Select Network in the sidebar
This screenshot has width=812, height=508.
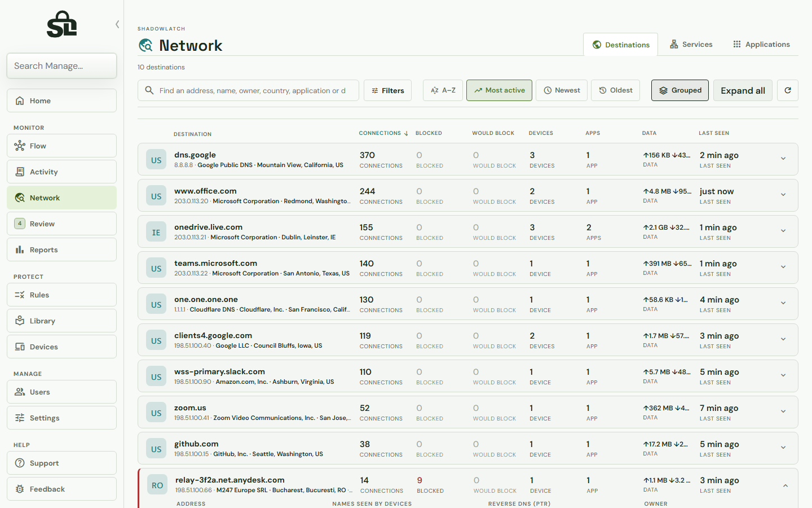[61, 198]
